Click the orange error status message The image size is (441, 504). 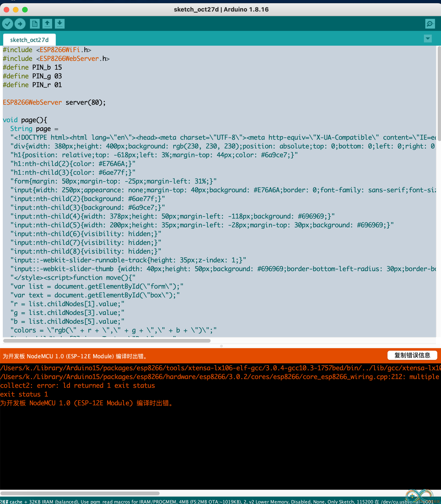pyautogui.click(x=74, y=356)
